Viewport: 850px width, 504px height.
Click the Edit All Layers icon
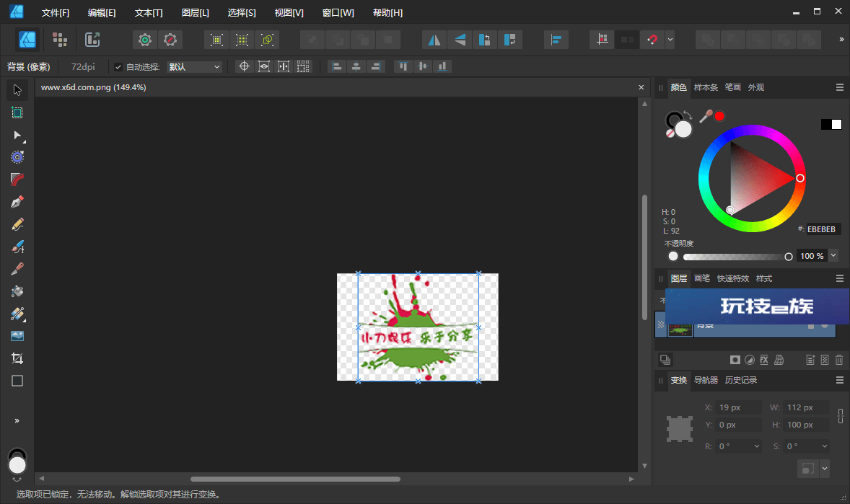665,360
